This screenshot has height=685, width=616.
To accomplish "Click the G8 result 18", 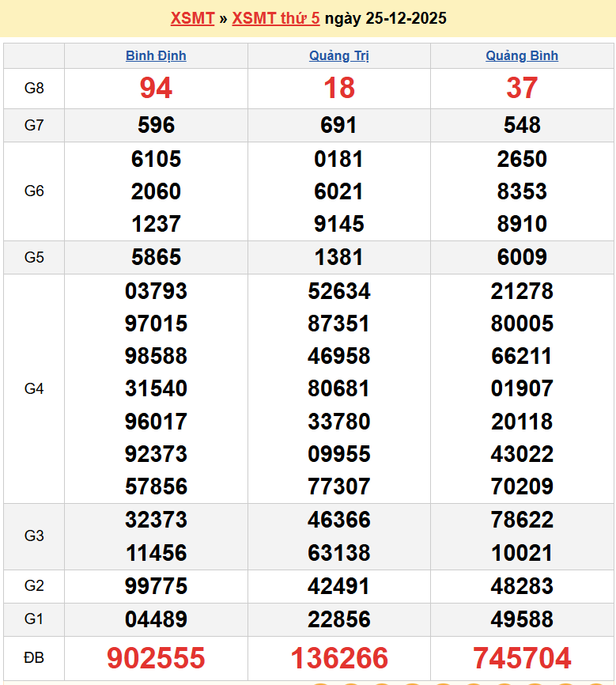I will (x=339, y=89).
